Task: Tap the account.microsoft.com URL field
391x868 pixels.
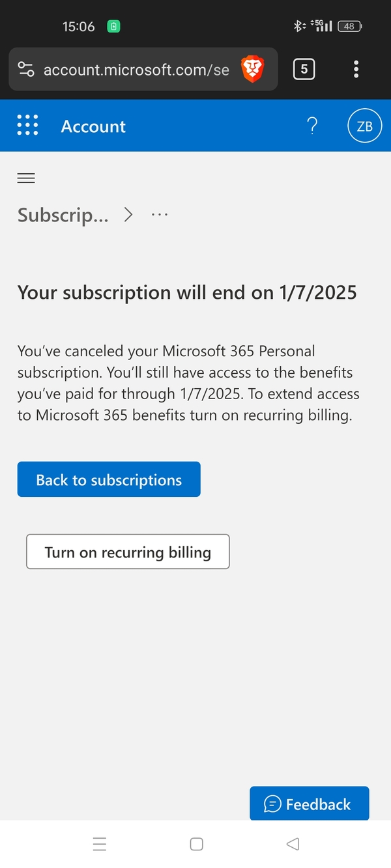Action: 136,70
